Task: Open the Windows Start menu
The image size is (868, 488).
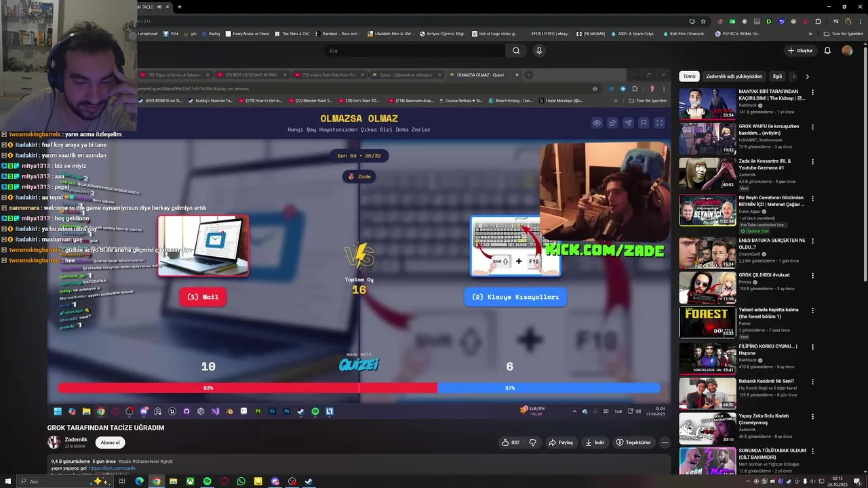Action: click(x=7, y=482)
